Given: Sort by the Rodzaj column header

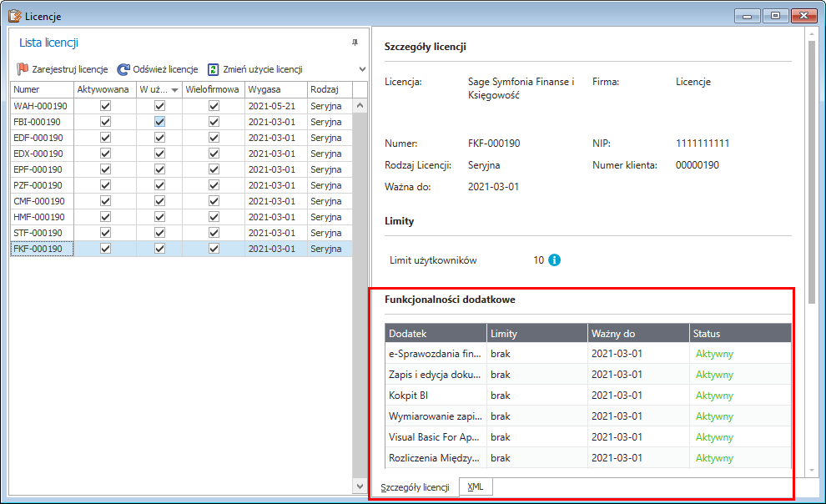Looking at the screenshot, I should pyautogui.click(x=330, y=89).
